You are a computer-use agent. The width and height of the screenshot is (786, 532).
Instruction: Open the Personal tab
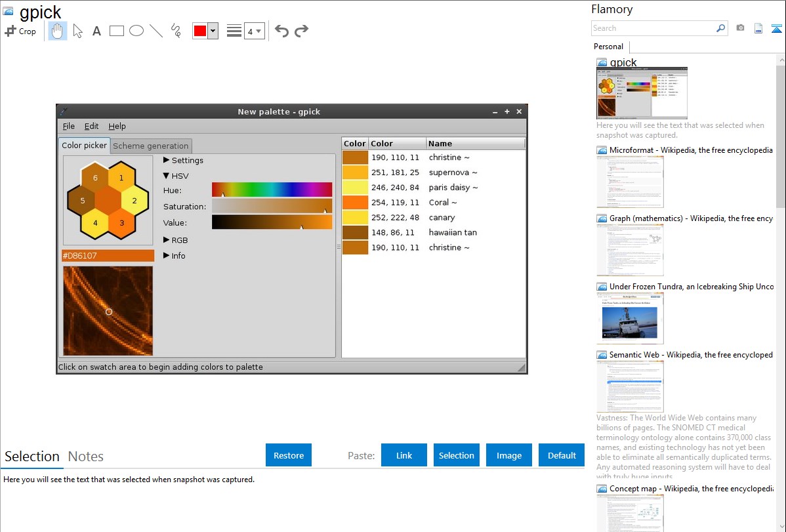(x=608, y=47)
